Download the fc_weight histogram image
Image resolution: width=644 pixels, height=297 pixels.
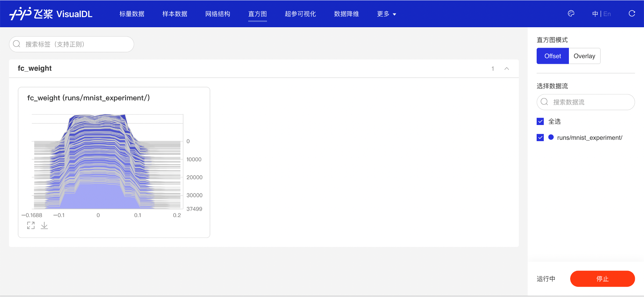point(44,225)
